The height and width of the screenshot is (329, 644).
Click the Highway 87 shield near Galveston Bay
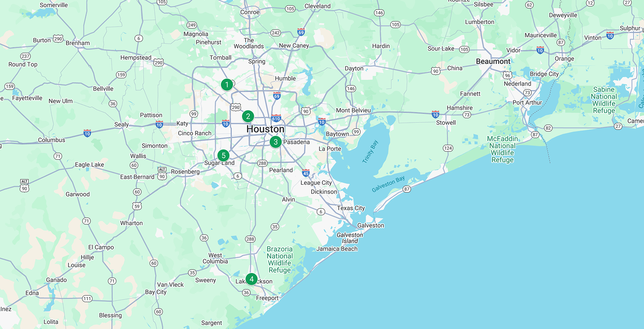407,189
